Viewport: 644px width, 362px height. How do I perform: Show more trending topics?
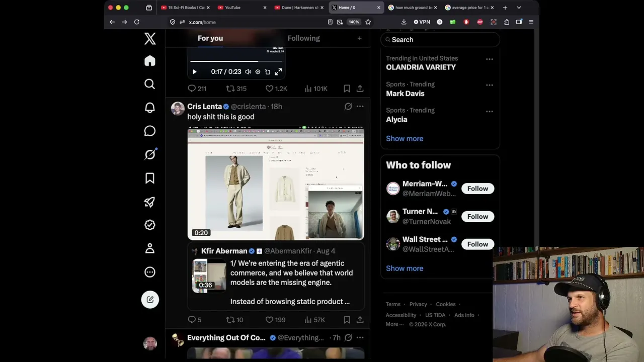pos(405,139)
